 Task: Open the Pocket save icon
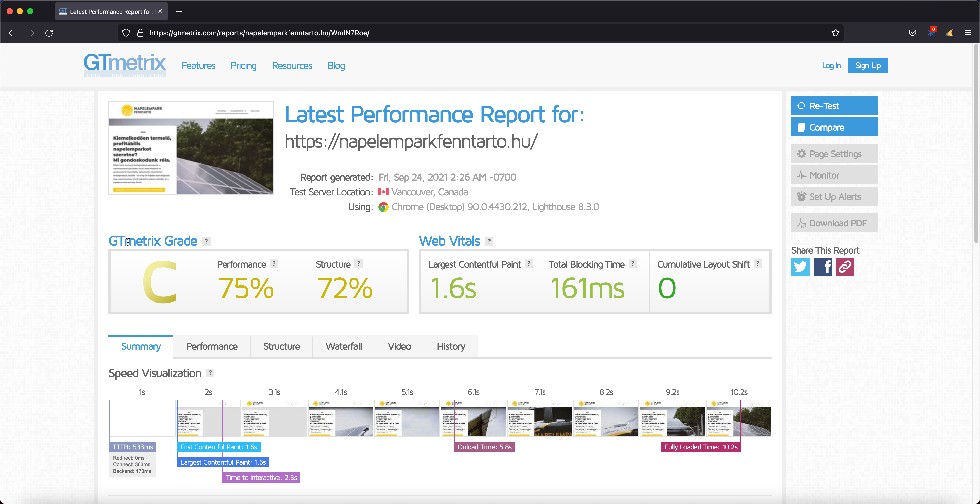point(912,33)
